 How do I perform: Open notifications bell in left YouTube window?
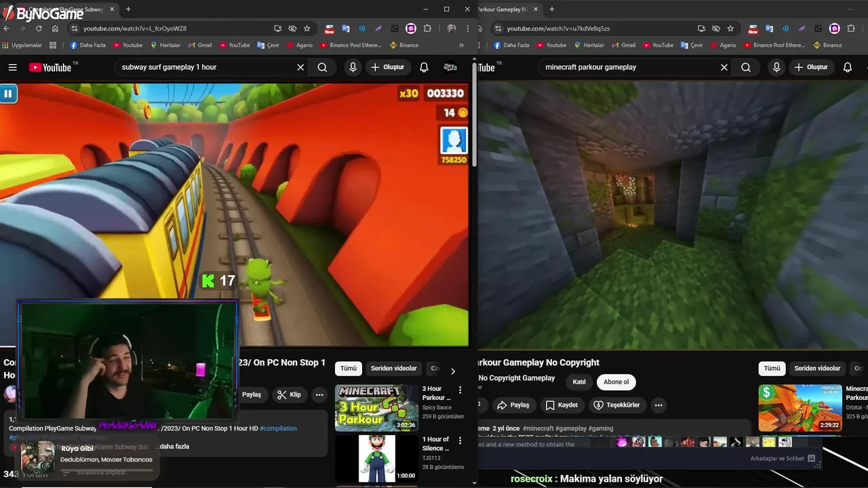coord(424,67)
